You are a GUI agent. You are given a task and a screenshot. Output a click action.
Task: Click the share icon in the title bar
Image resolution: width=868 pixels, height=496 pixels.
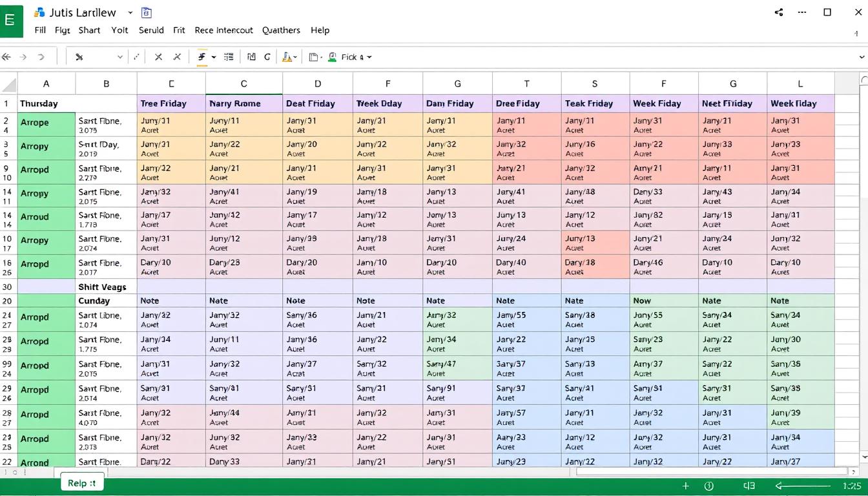778,12
